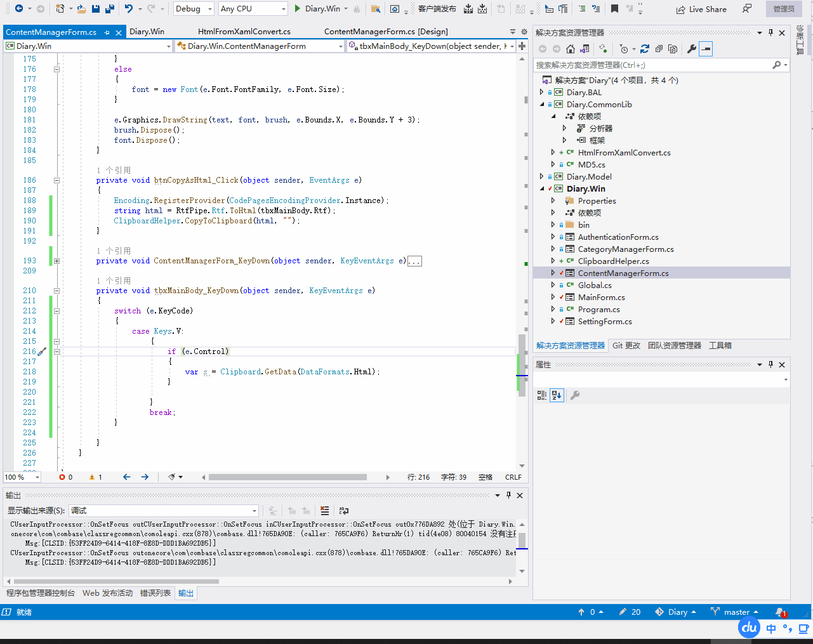Open properties via the wrench icon in Solution Explorer
The height and width of the screenshot is (644, 813).
point(692,49)
